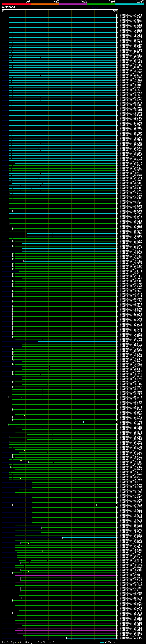
Task: Select hit label UniRef100_O24048
Action: 131,165
